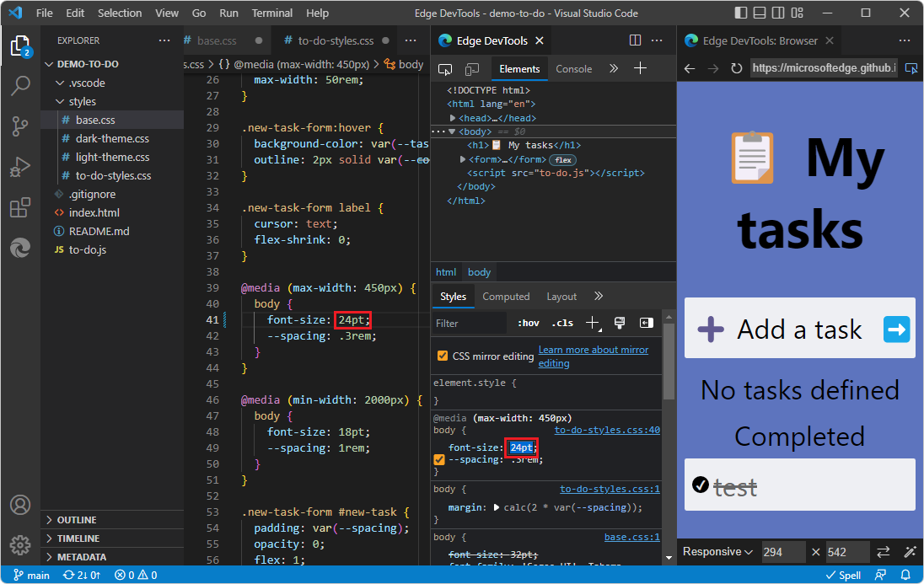Disable the --spacing property checkbox
This screenshot has height=584, width=924.
438,460
